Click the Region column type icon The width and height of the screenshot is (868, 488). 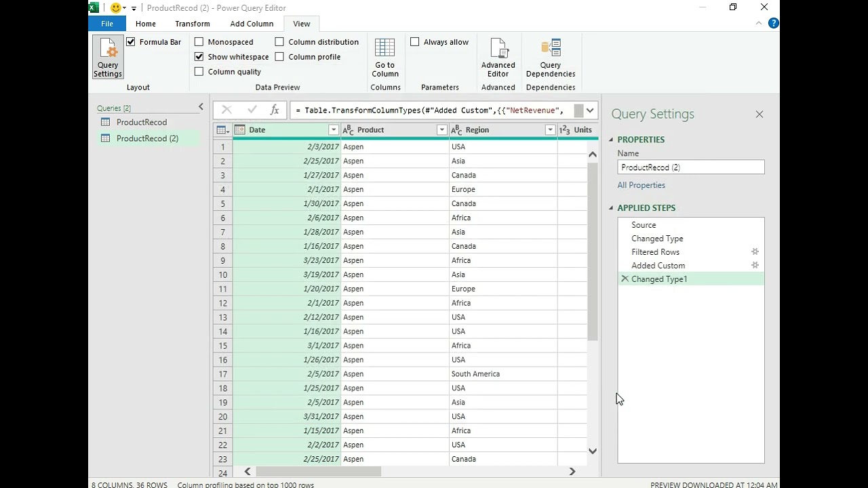456,130
